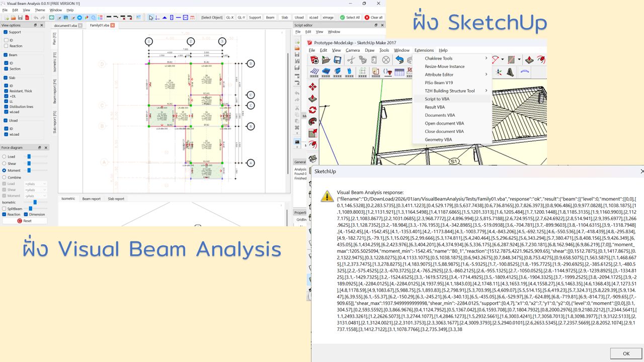Close the Family01.vba document tab

tap(113, 25)
